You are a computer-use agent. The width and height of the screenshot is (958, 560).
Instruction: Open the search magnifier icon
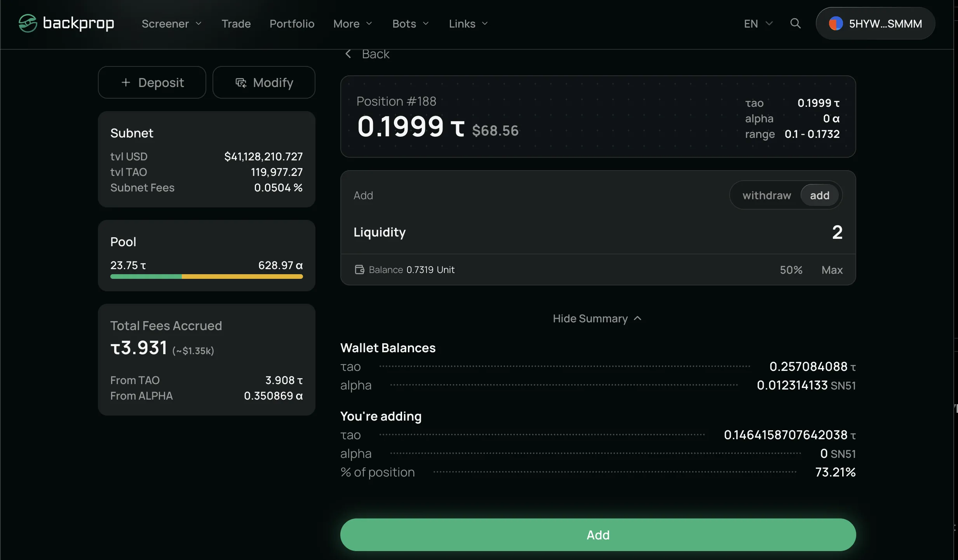795,23
